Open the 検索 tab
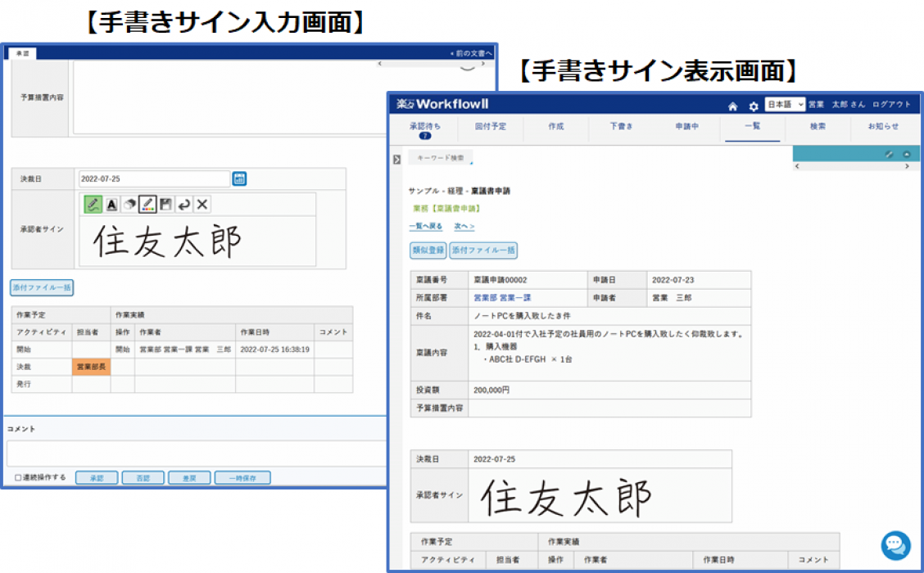This screenshot has height=573, width=924. coord(818,127)
